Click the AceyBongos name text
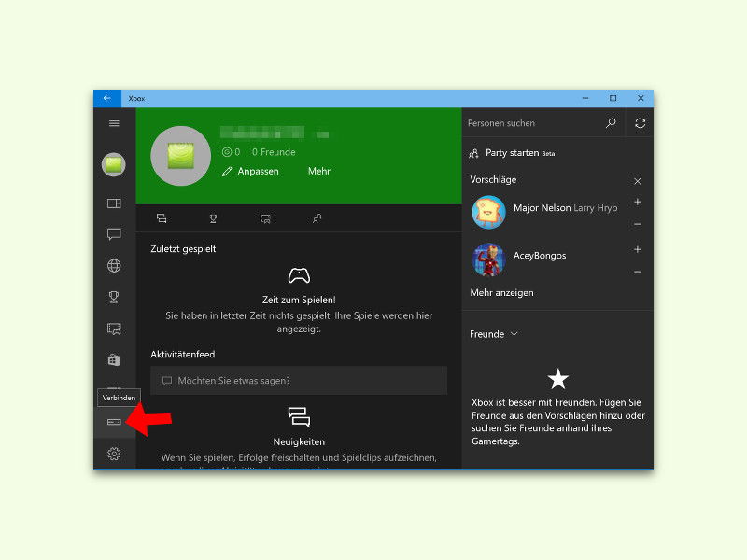This screenshot has width=747, height=560. coord(540,255)
